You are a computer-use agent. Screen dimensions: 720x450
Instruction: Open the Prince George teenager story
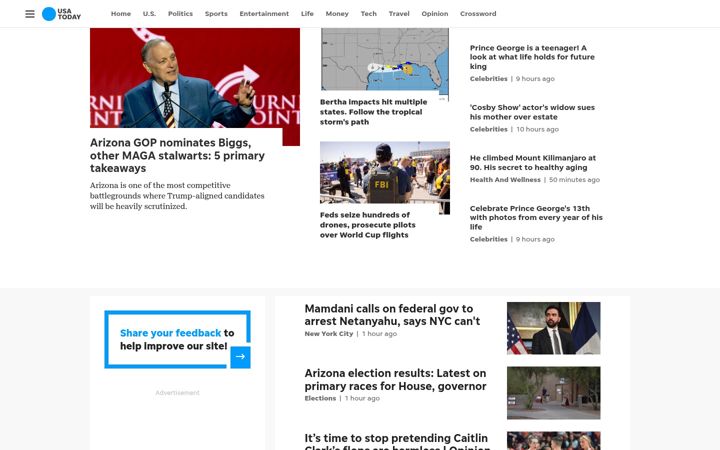coord(532,57)
